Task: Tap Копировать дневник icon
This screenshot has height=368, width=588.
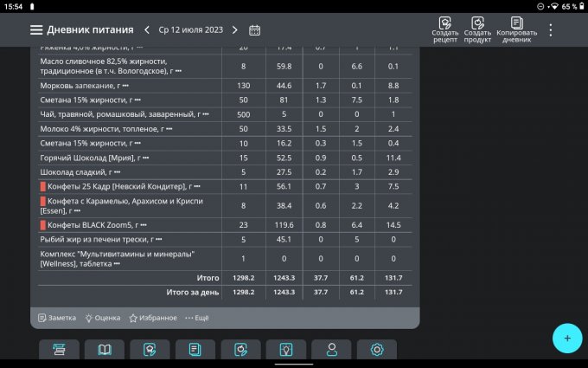Action: (516, 29)
